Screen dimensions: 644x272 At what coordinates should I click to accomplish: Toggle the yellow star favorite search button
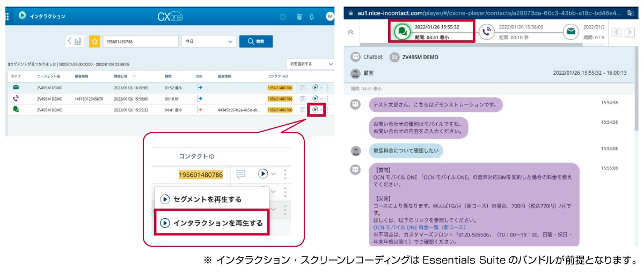click(x=94, y=41)
